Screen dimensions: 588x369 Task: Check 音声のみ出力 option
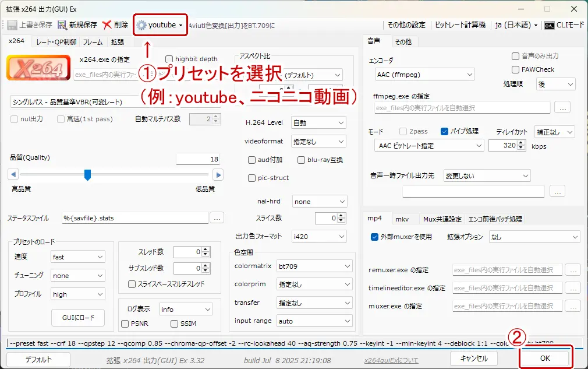[515, 56]
